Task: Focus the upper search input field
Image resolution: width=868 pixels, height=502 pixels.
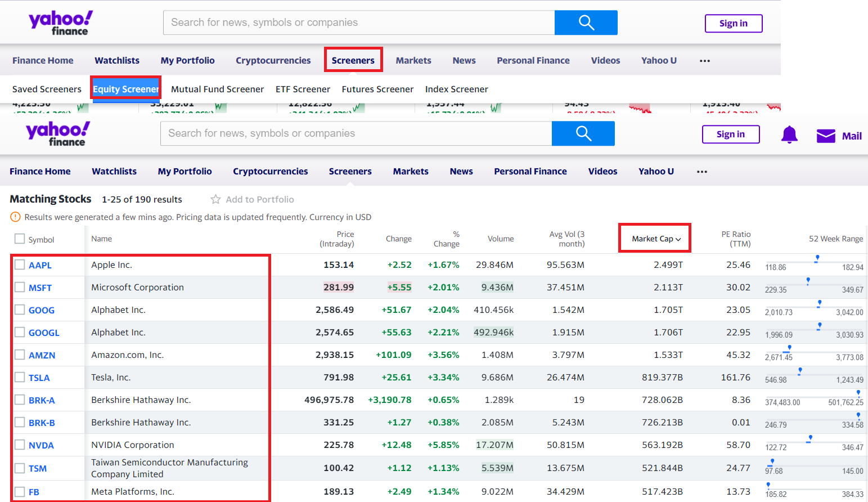Action: pos(359,23)
